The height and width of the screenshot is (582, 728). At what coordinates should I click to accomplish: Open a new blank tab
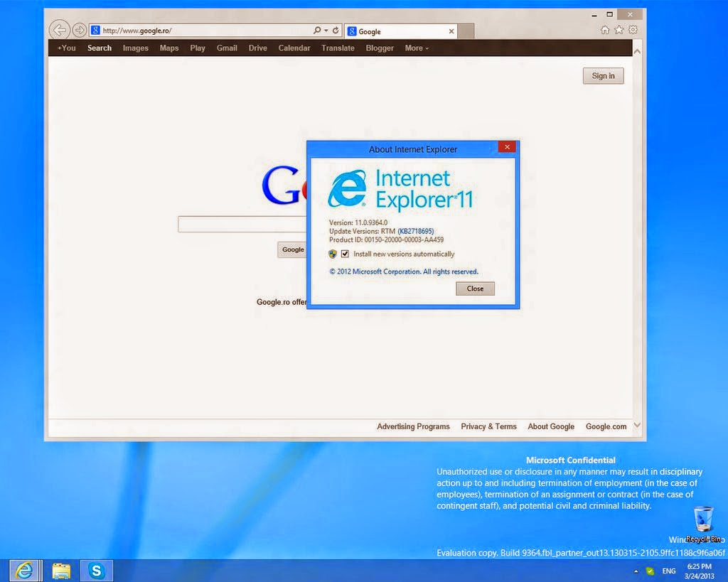466,31
